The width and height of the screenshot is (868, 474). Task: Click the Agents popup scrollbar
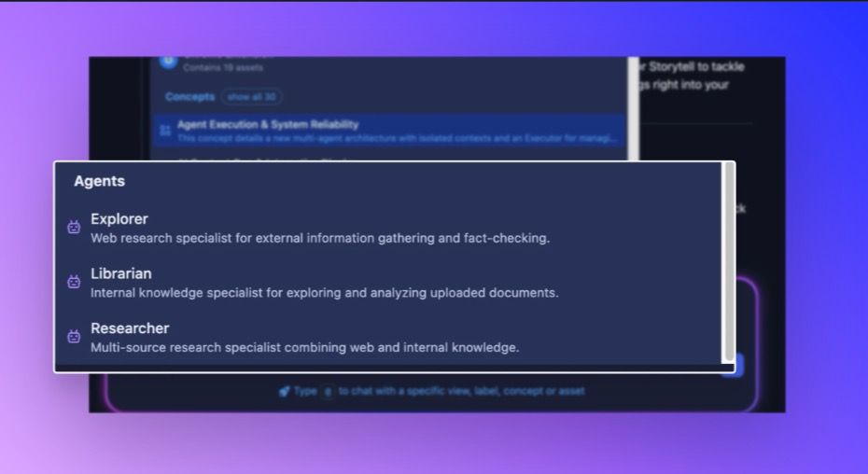[729, 263]
